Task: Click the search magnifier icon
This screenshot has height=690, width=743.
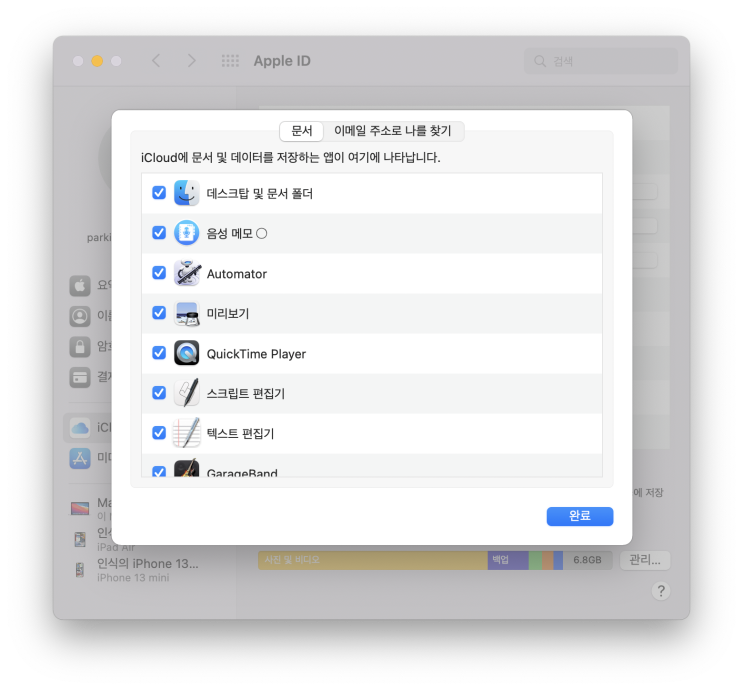Action: (x=540, y=61)
